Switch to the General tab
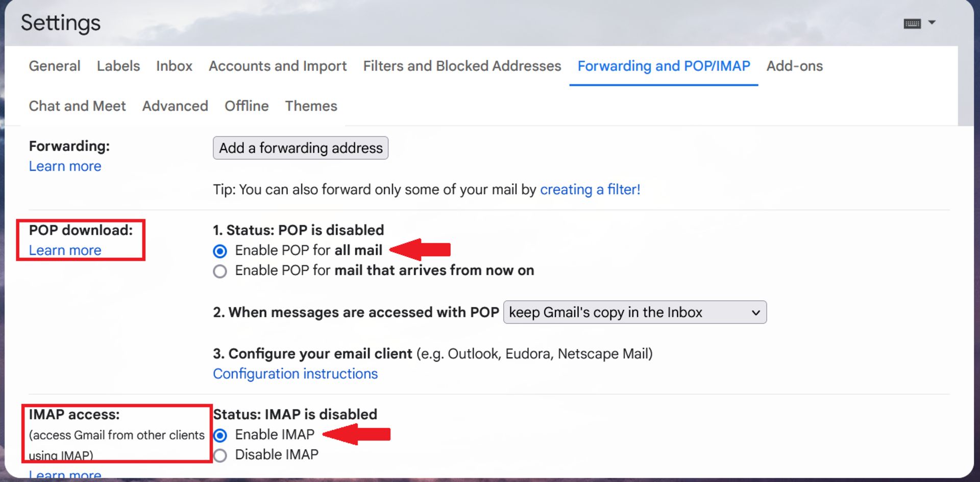Viewport: 980px width, 482px height. [x=55, y=66]
